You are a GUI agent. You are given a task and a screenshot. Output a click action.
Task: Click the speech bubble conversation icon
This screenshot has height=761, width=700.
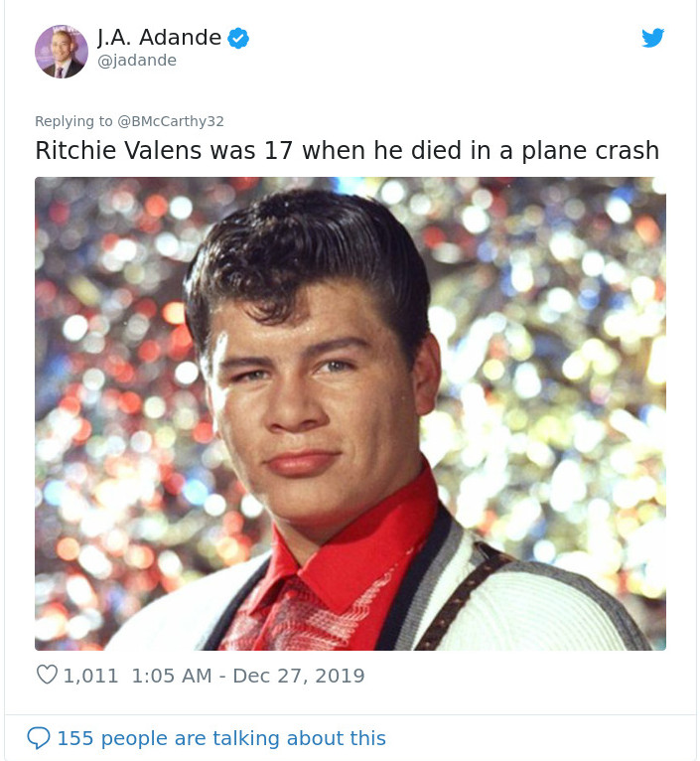point(39,738)
